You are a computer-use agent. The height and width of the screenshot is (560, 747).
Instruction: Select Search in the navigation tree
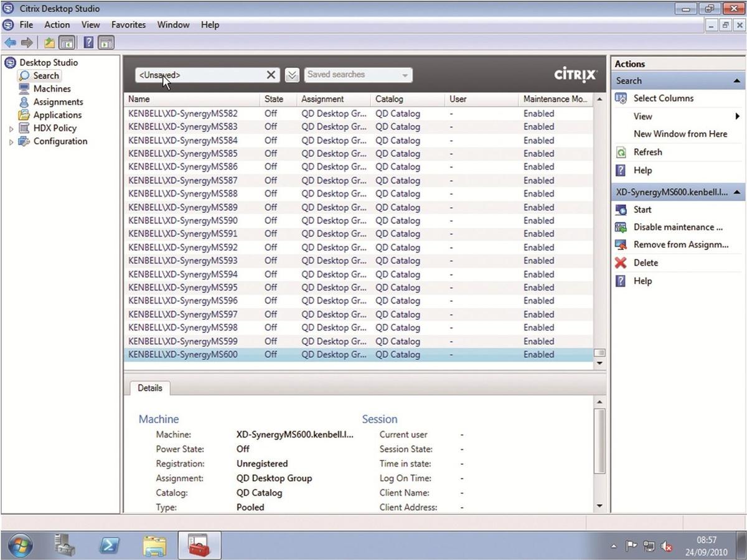pyautogui.click(x=46, y=76)
